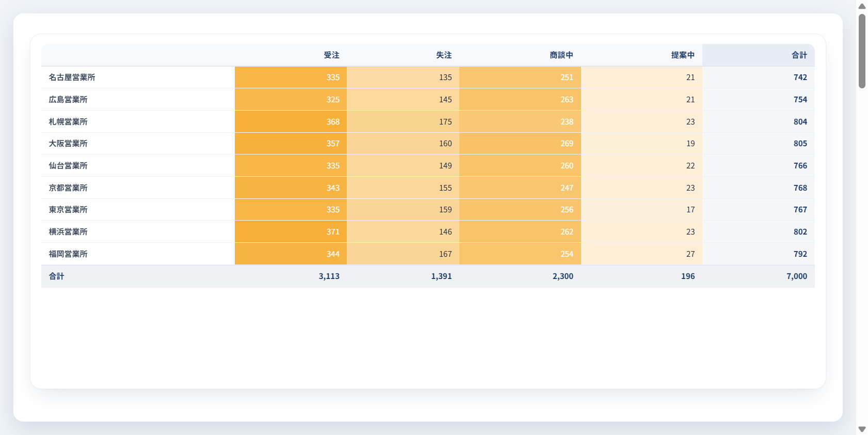Click 商談中 cell 260 for 仙台営業所
The height and width of the screenshot is (435, 868).
(x=520, y=166)
